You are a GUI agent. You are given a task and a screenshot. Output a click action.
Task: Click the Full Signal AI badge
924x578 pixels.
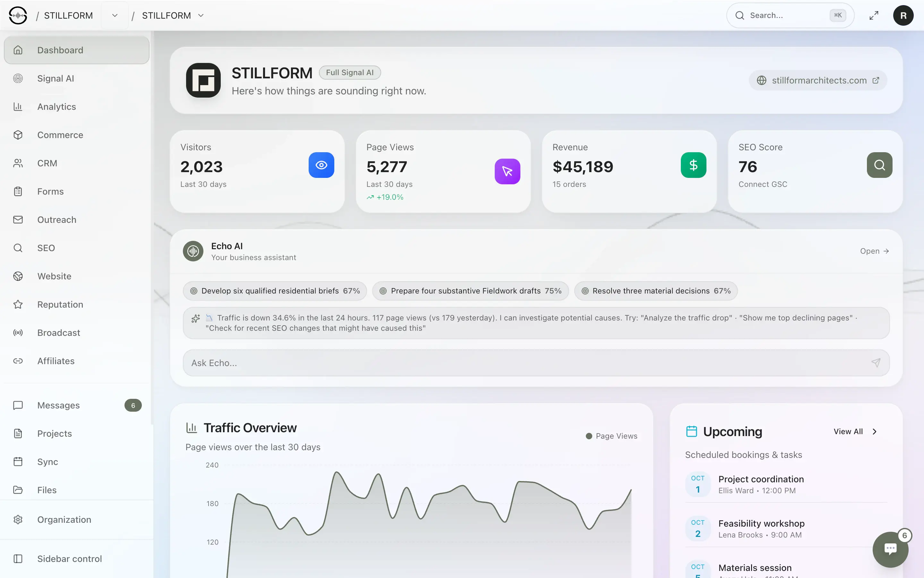(x=350, y=73)
